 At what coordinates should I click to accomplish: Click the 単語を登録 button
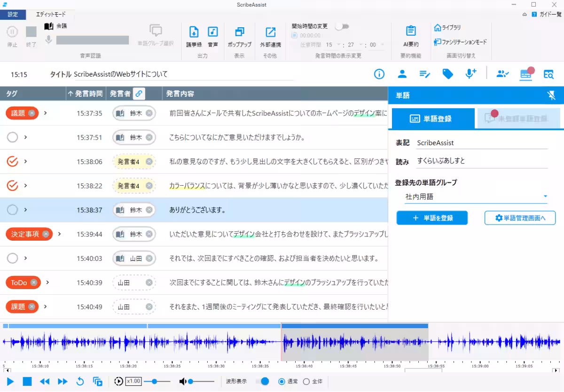tap(431, 218)
